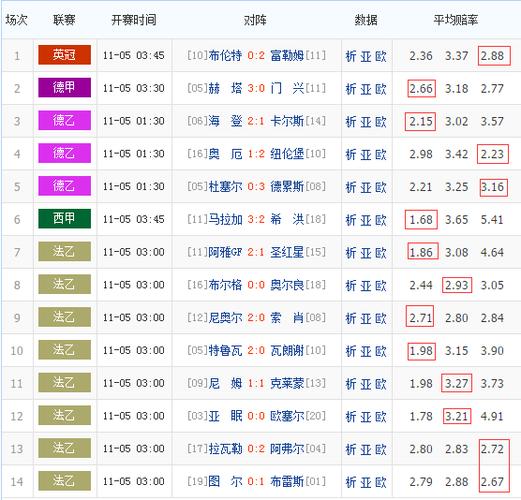Screen dimensions: 521x500
Task: Click 欧 link in row 9 尼奥尔
Action: point(381,318)
